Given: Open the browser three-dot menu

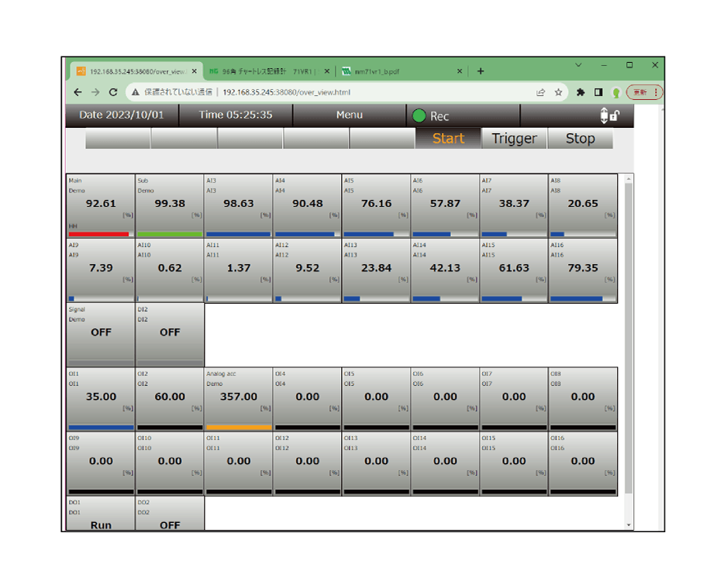Looking at the screenshot, I should coord(656,92).
